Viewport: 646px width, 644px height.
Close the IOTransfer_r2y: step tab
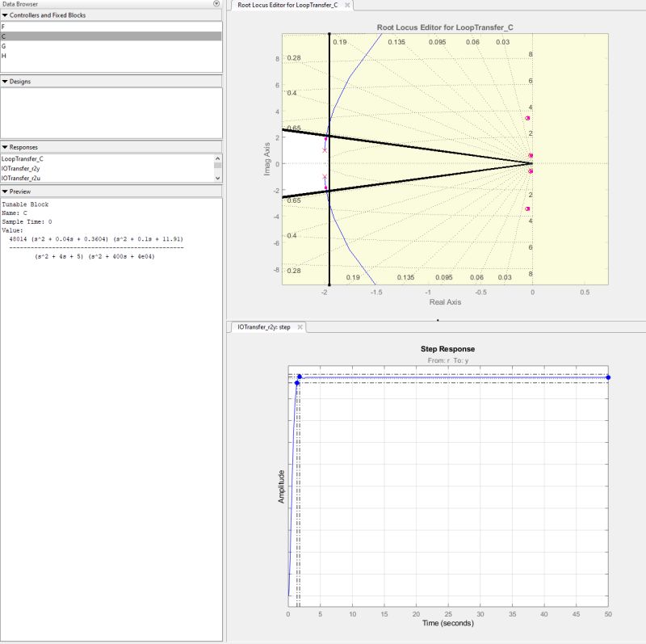300,327
